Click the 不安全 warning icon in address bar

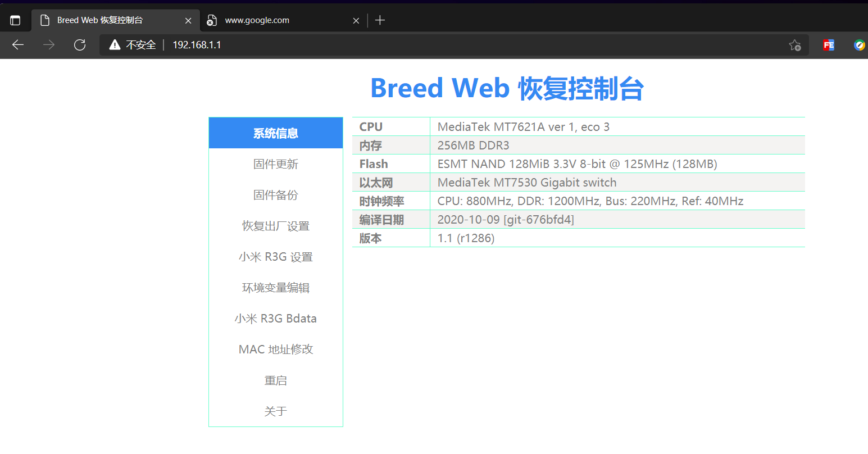pyautogui.click(x=115, y=45)
